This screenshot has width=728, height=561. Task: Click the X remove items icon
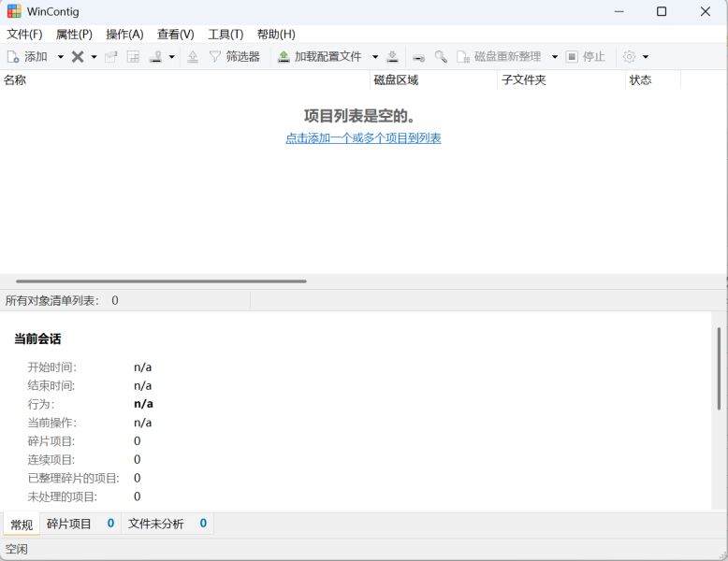[x=78, y=57]
